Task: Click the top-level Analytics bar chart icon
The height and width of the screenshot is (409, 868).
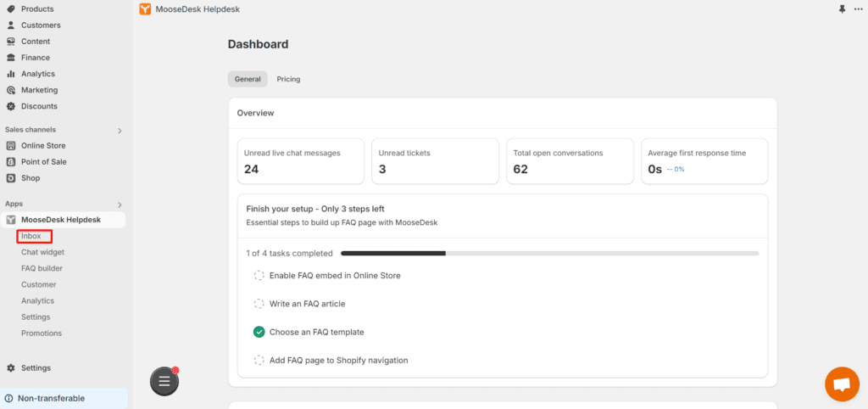Action: pyautogui.click(x=10, y=74)
